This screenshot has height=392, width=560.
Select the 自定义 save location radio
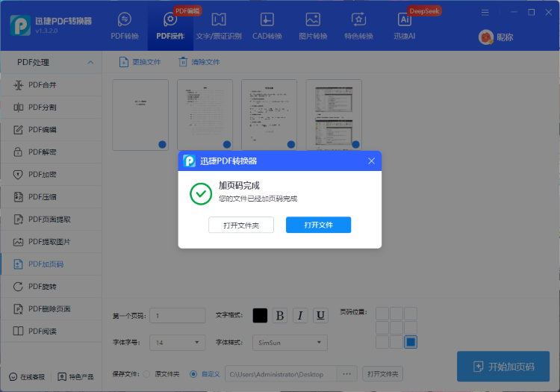(x=194, y=373)
